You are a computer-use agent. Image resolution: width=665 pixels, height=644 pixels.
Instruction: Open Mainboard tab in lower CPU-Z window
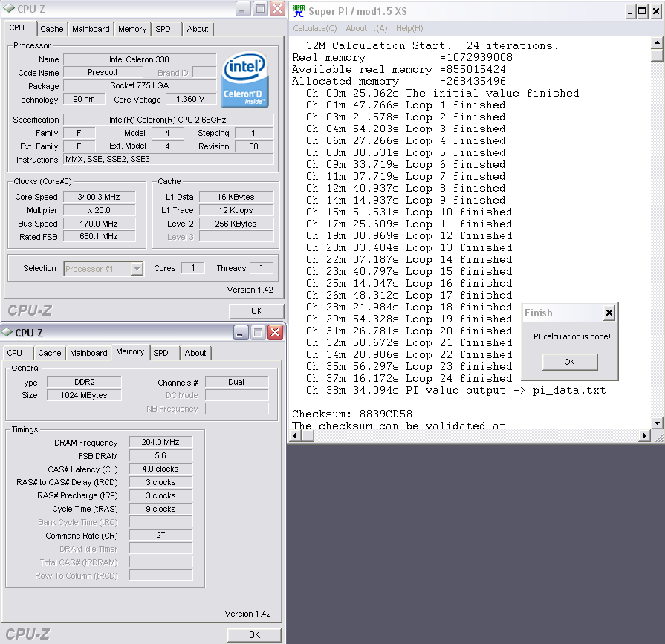pyautogui.click(x=88, y=353)
